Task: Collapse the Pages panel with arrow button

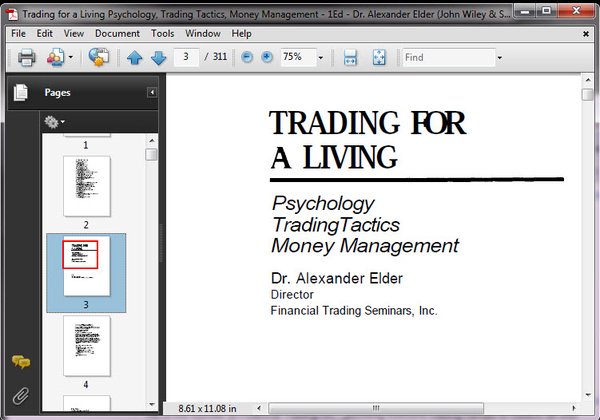Action: click(152, 92)
